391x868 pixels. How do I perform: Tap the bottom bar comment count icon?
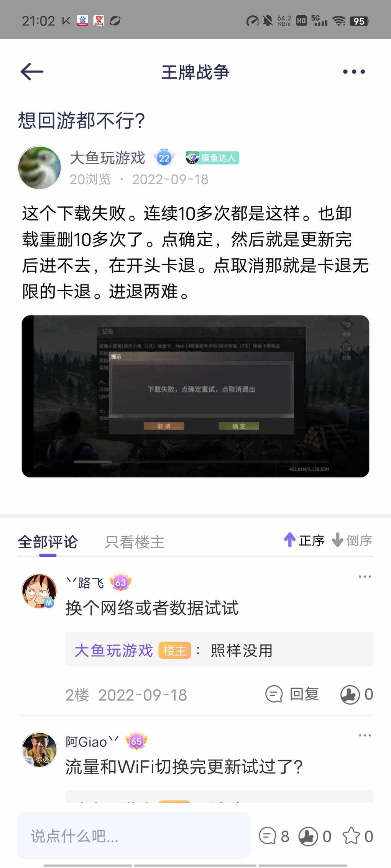point(268,836)
